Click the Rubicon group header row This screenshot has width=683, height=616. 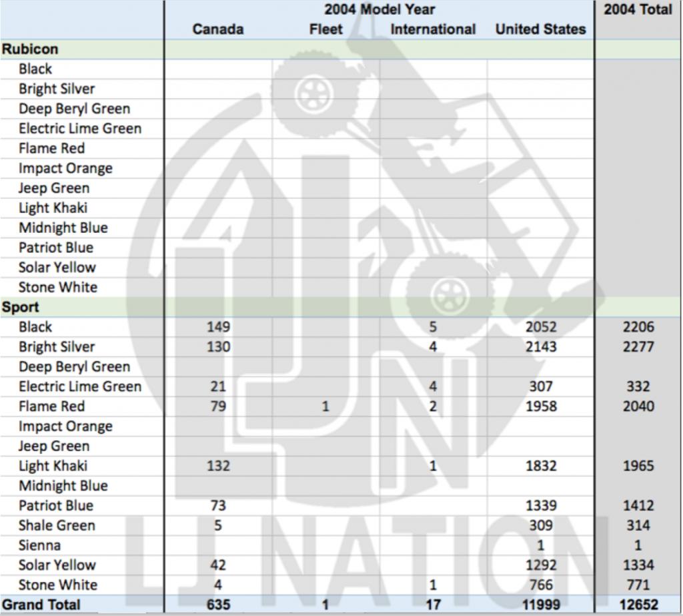[x=30, y=49]
